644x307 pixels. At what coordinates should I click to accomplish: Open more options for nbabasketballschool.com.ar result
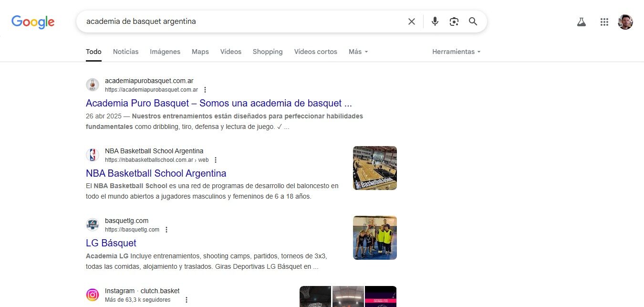(216, 160)
